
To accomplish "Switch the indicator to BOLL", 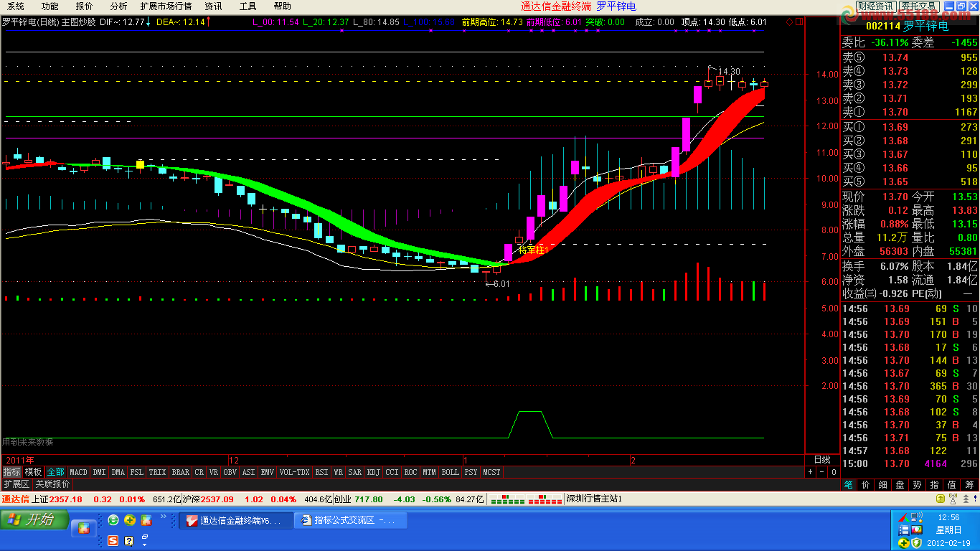I will (x=450, y=472).
